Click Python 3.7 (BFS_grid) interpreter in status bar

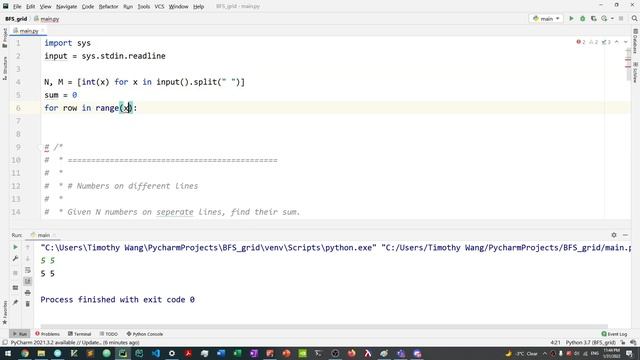590,343
